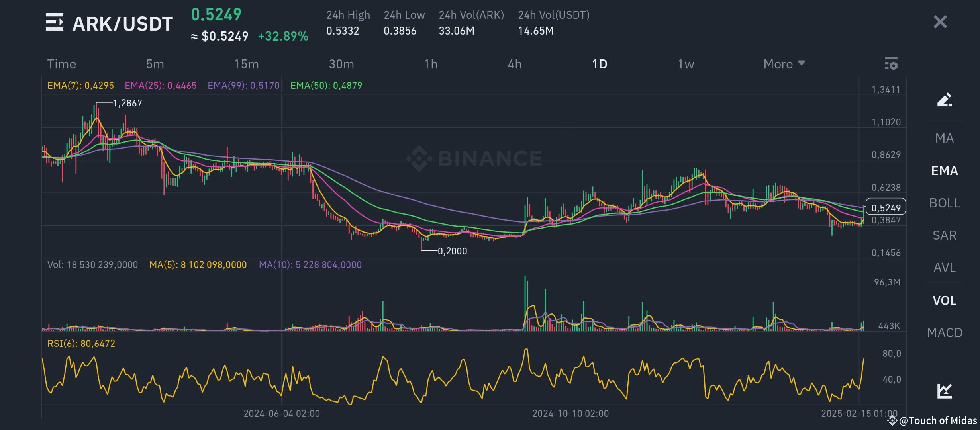Image resolution: width=980 pixels, height=430 pixels.
Task: Expand the More timeframes dropdown
Action: [783, 64]
